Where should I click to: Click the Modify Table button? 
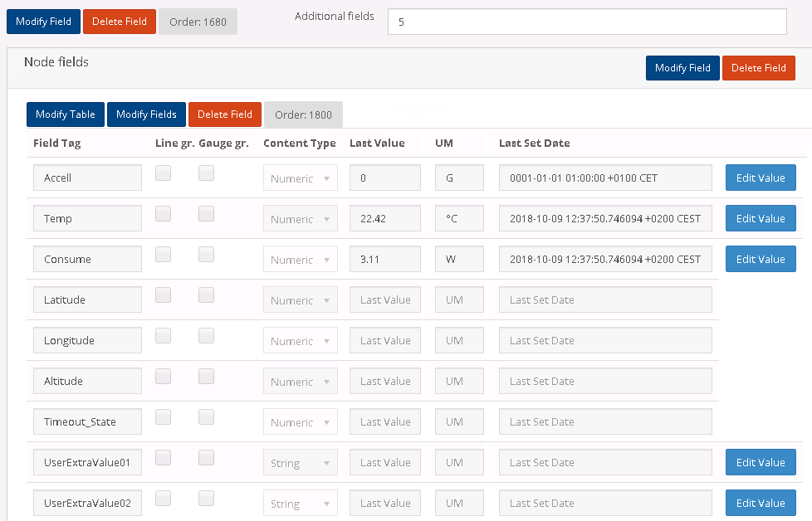(66, 114)
